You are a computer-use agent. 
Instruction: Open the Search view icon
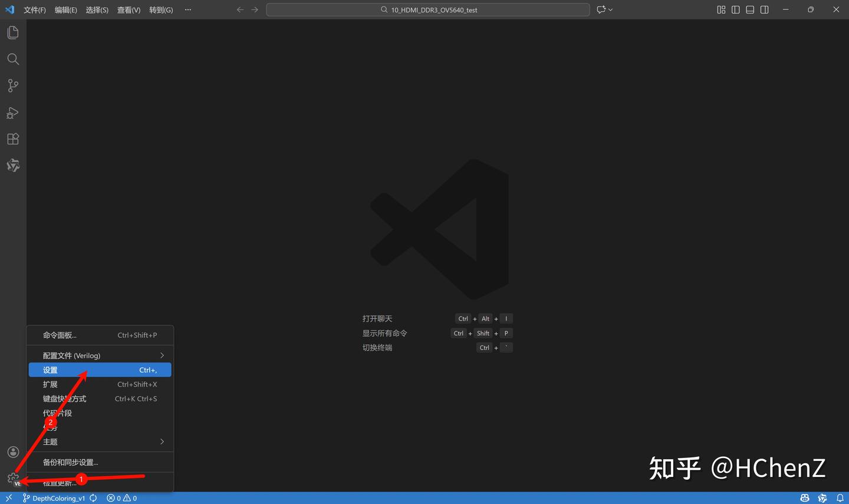click(x=13, y=59)
